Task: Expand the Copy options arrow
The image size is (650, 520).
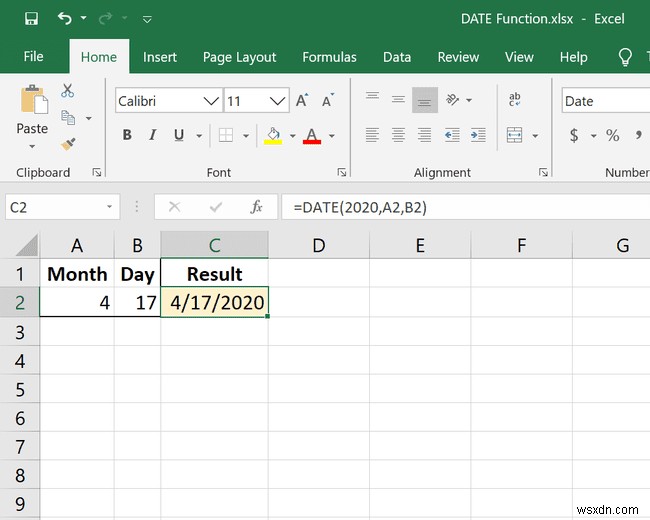Action: tap(89, 119)
